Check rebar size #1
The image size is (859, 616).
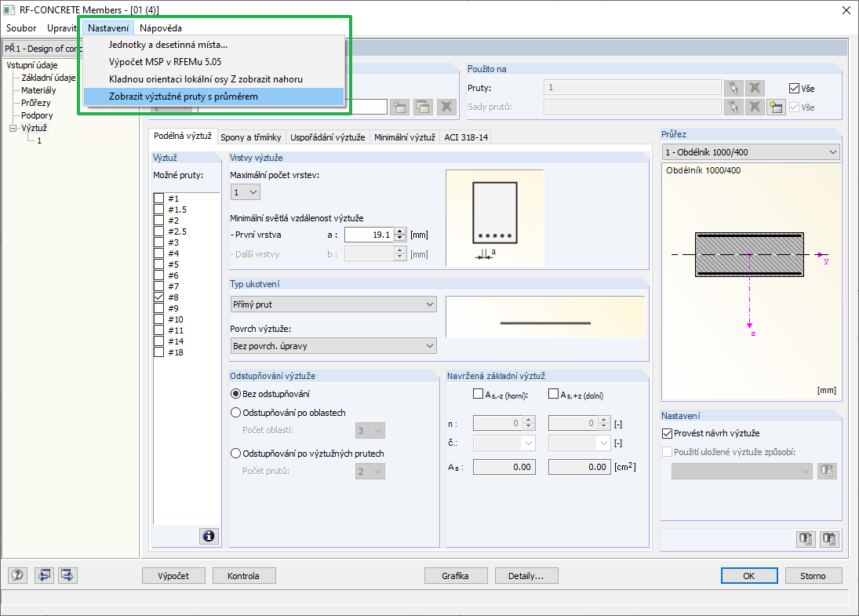[159, 199]
